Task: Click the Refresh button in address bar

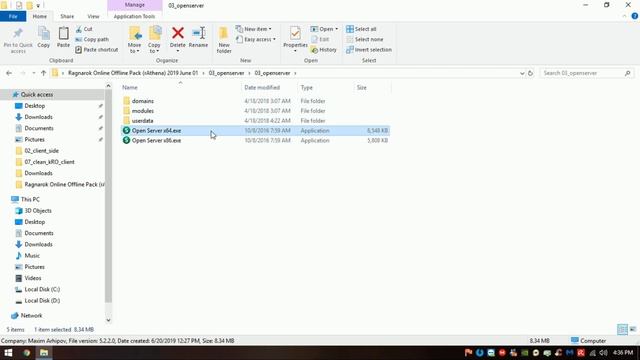Action: [x=530, y=73]
